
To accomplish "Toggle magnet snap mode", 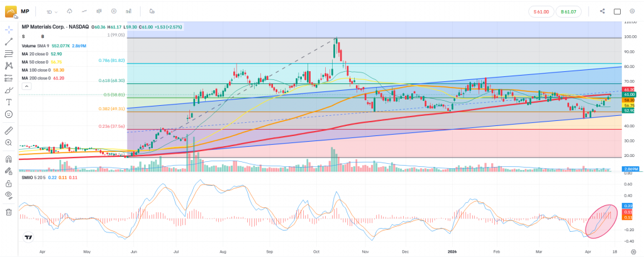I will [x=9, y=159].
